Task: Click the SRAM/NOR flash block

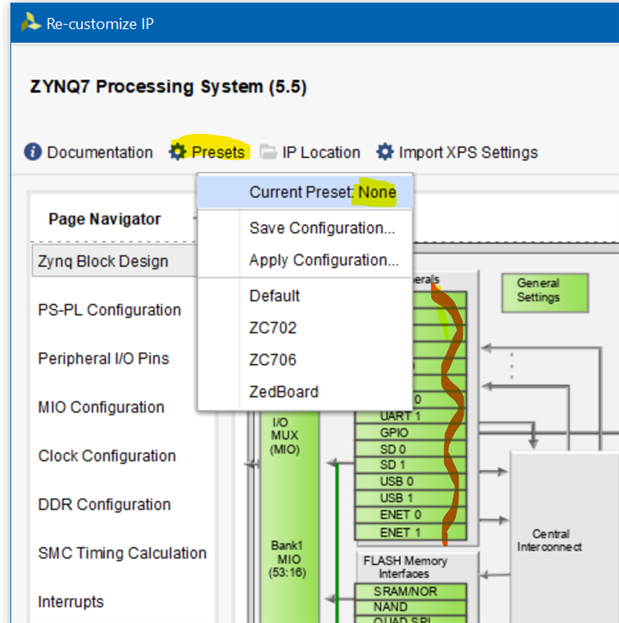Action: coord(410,591)
